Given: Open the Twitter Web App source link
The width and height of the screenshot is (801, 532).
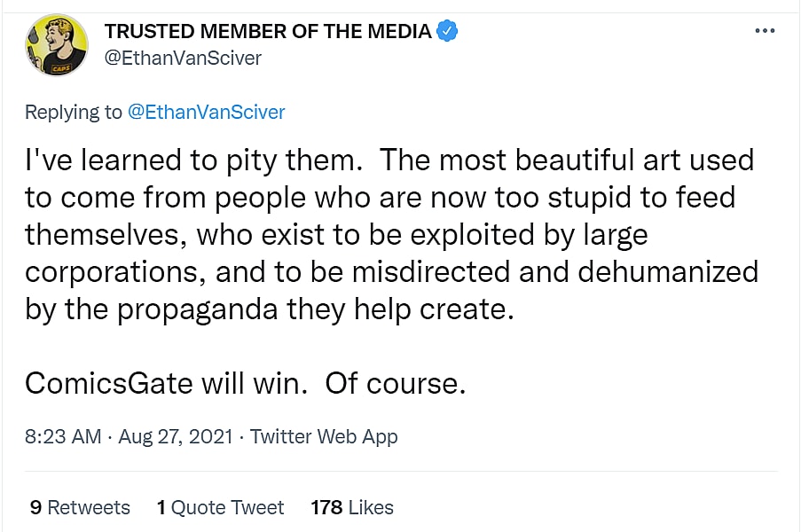Looking at the screenshot, I should (324, 436).
